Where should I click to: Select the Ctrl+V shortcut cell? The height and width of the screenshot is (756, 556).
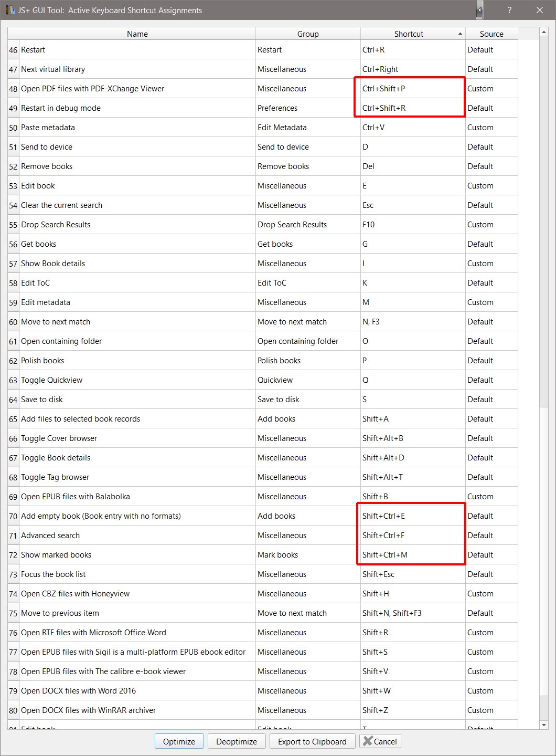pyautogui.click(x=413, y=128)
